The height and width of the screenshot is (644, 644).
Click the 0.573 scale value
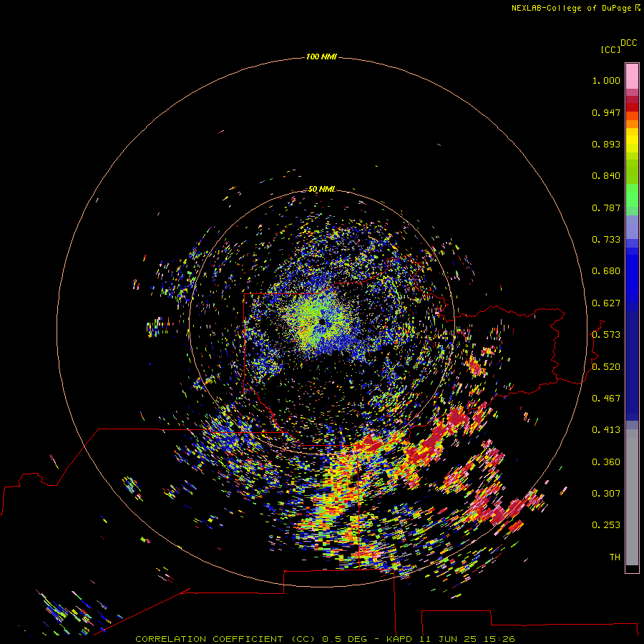click(606, 335)
